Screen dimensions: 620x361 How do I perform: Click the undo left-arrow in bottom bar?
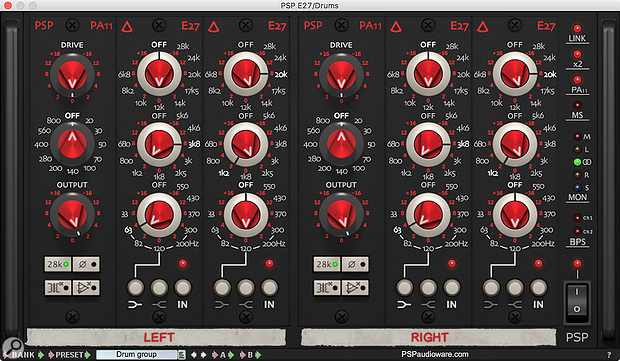coord(194,355)
